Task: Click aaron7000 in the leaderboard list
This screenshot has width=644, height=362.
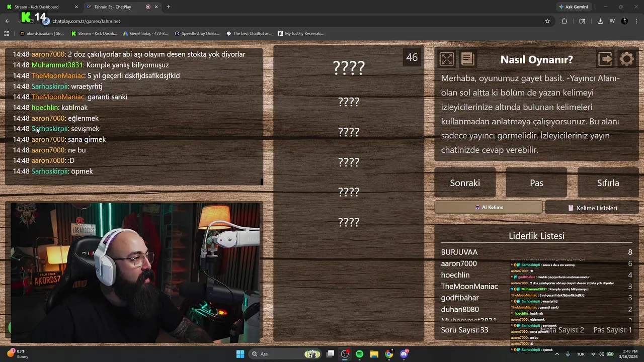Action: 459,263
